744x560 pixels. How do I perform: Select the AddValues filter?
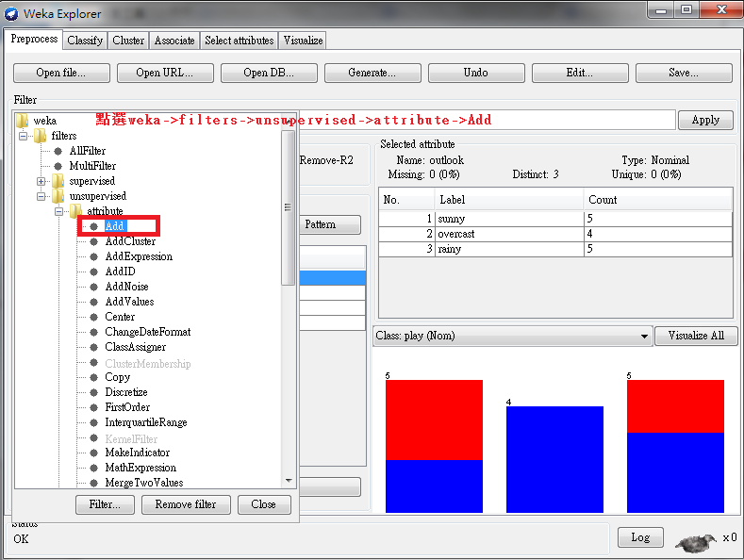pyautogui.click(x=129, y=302)
